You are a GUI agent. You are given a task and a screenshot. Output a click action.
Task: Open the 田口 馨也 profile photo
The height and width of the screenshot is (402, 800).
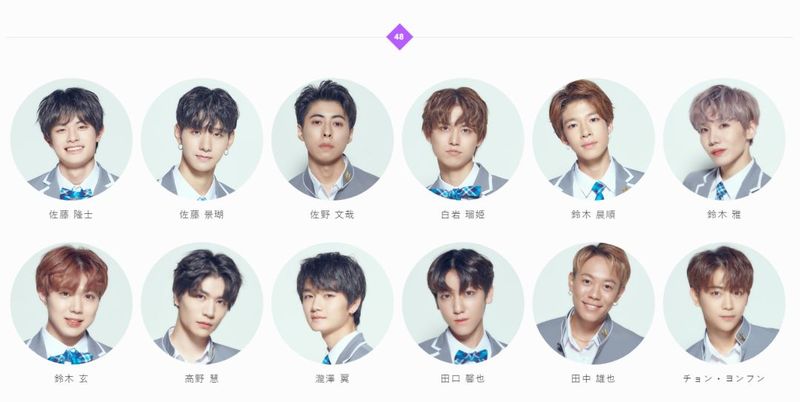[463, 303]
